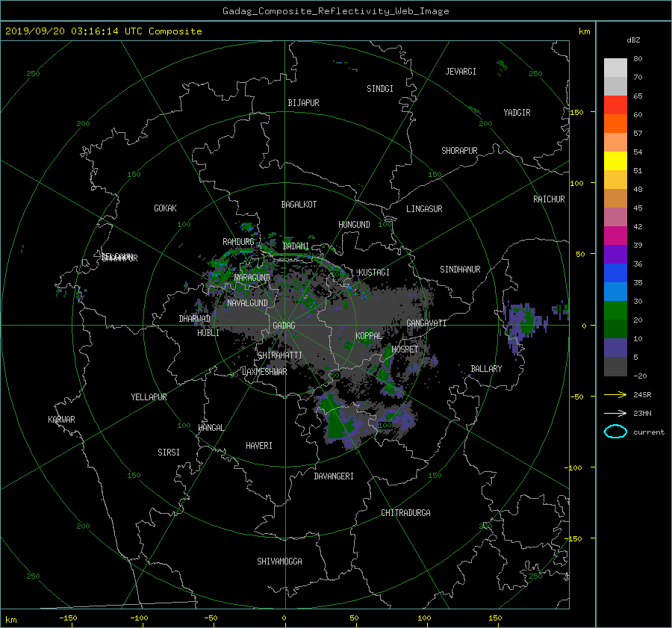Click the GANGAVATI city label

click(426, 323)
